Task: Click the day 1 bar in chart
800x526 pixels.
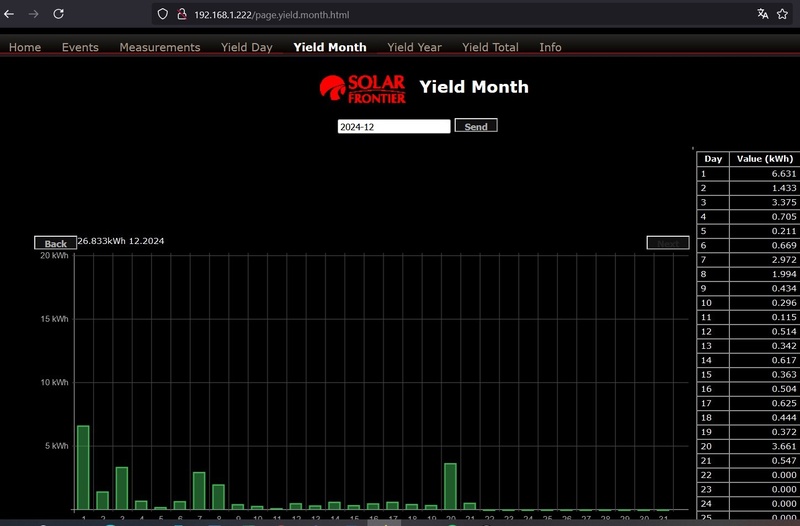Action: coord(83,467)
